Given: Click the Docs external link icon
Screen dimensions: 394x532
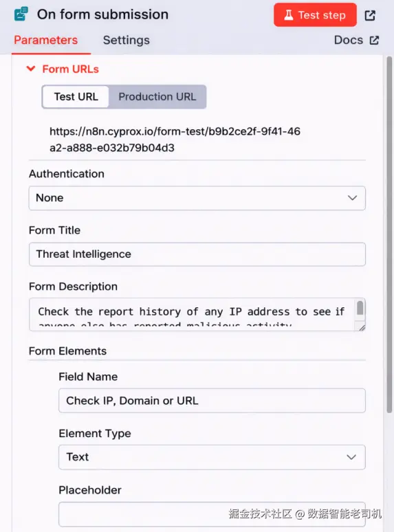Looking at the screenshot, I should pos(374,40).
